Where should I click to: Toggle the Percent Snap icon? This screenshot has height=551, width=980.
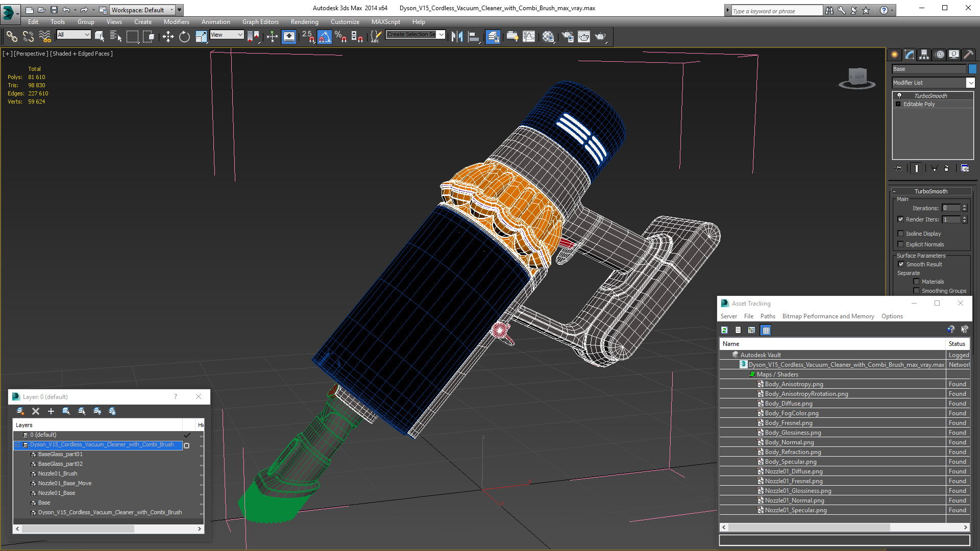click(x=341, y=36)
